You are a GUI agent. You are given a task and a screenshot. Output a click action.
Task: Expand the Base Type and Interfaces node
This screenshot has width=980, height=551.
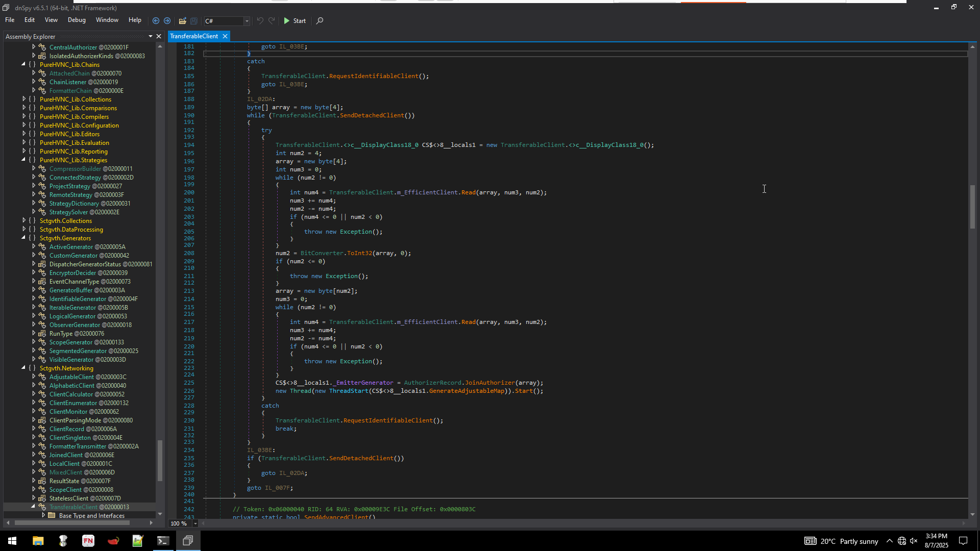(44, 515)
